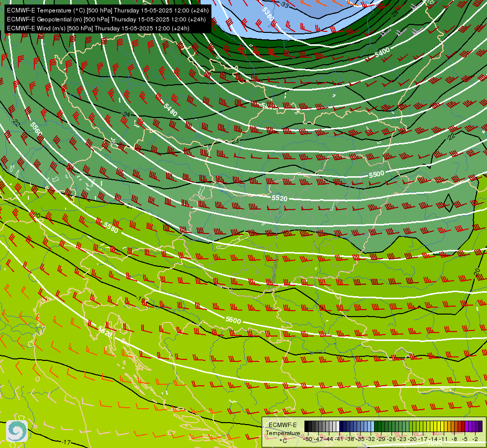This screenshot has width=487, height=448.
Task: Pick the red swatch left of the -5 tick
Action: tap(463, 426)
